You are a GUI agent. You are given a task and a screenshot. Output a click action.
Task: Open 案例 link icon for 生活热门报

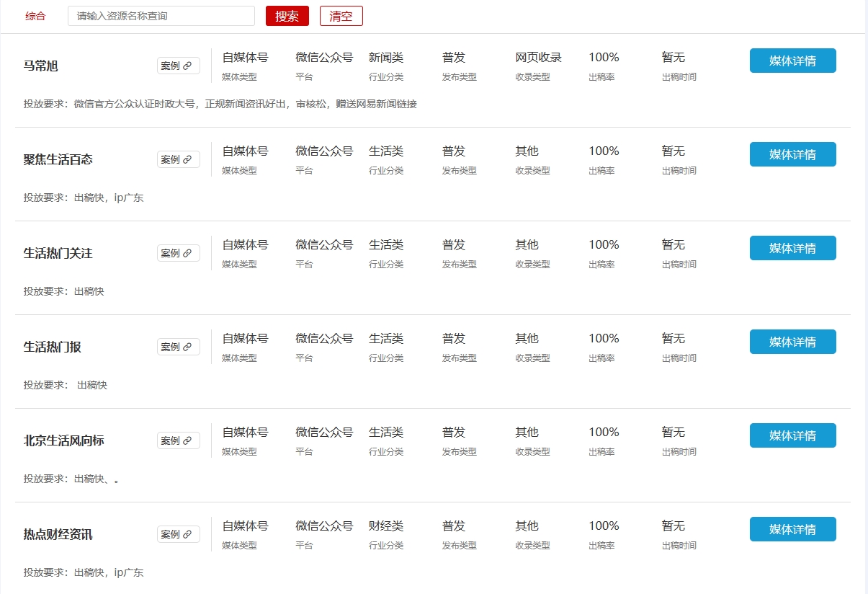tap(187, 347)
